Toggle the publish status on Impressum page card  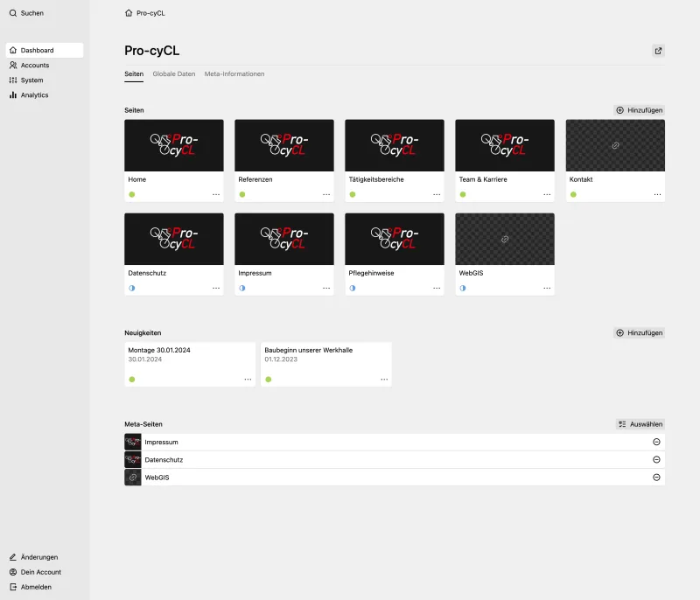(x=241, y=287)
